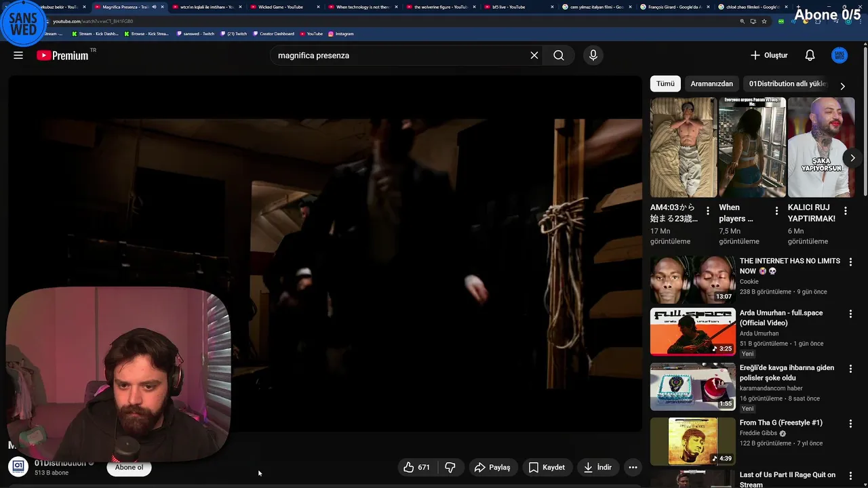Viewport: 868px width, 488px height.
Task: Open the 'Oluştur' create button
Action: point(769,56)
